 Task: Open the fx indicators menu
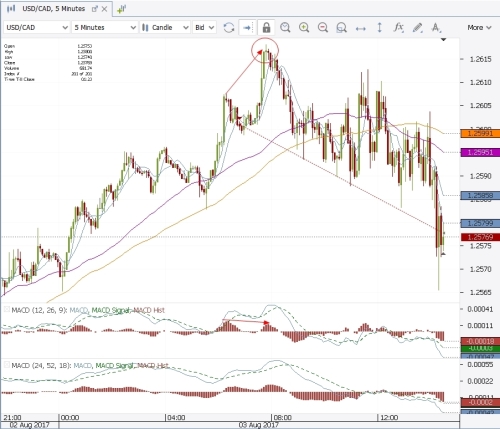point(398,27)
